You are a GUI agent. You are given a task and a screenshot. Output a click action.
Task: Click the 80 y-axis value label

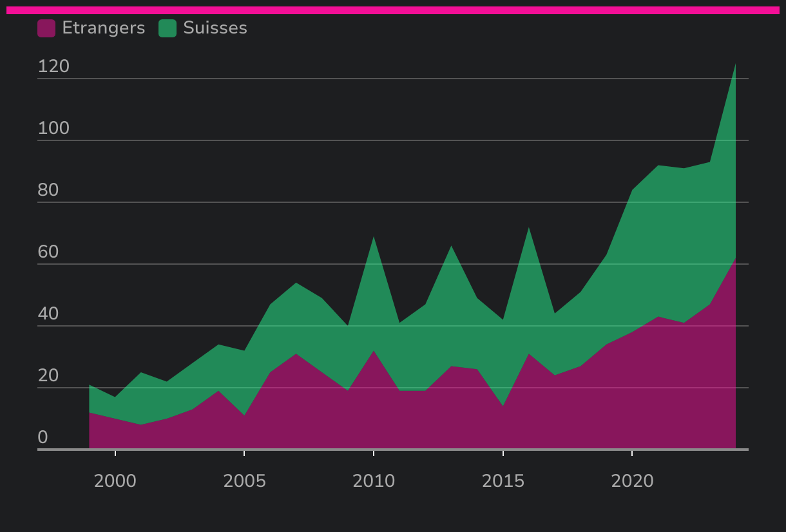coord(48,191)
